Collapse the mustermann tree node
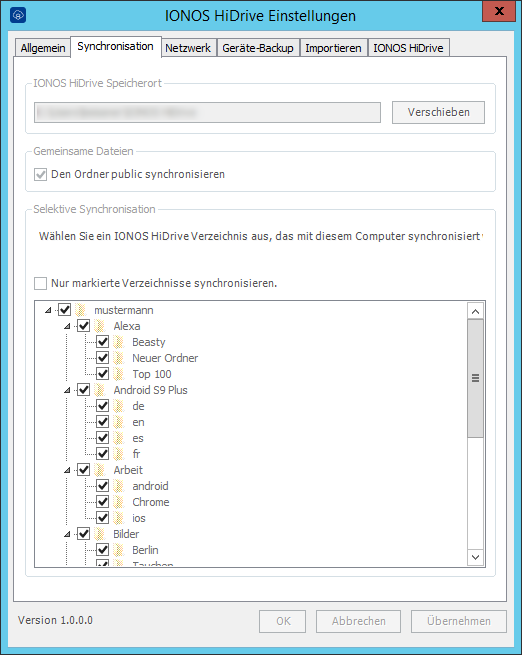 click(48, 310)
